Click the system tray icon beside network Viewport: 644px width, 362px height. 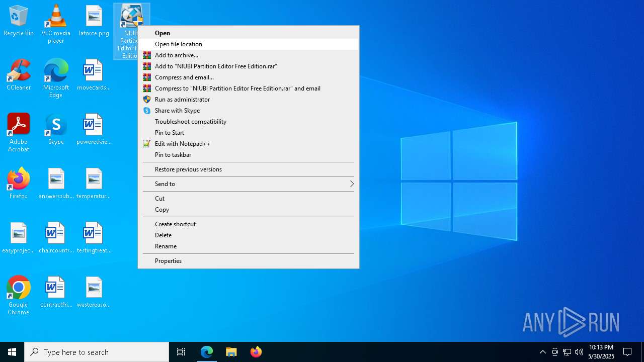pyautogui.click(x=555, y=352)
